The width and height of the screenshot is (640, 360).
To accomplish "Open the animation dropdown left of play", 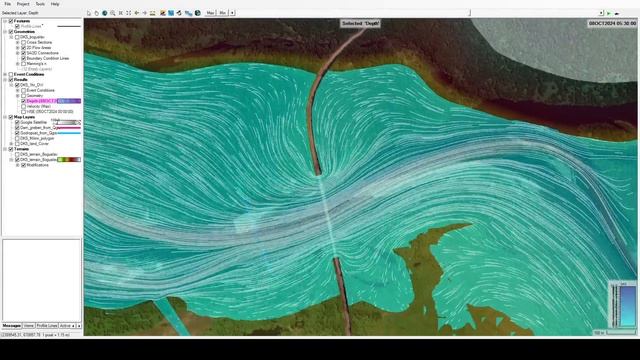I will [601, 13].
